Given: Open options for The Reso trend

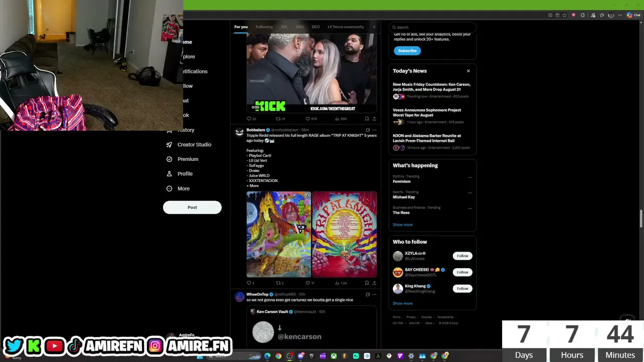Looking at the screenshot, I should coord(470,208).
